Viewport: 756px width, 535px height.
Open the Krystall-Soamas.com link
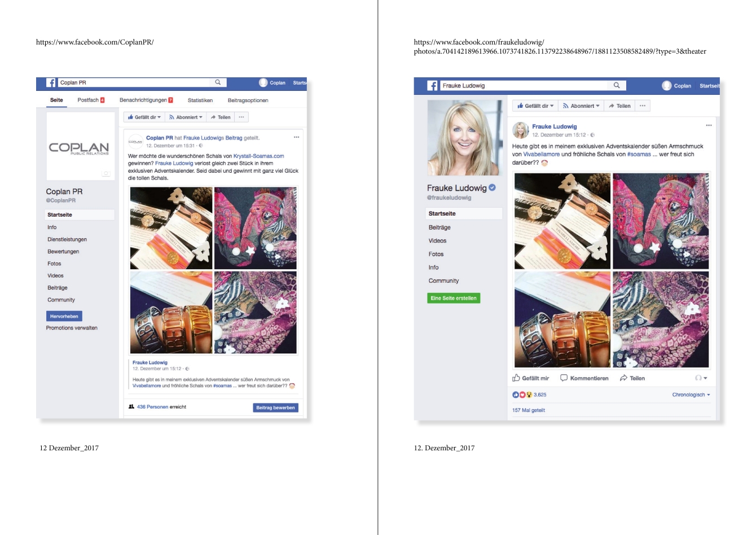(258, 156)
